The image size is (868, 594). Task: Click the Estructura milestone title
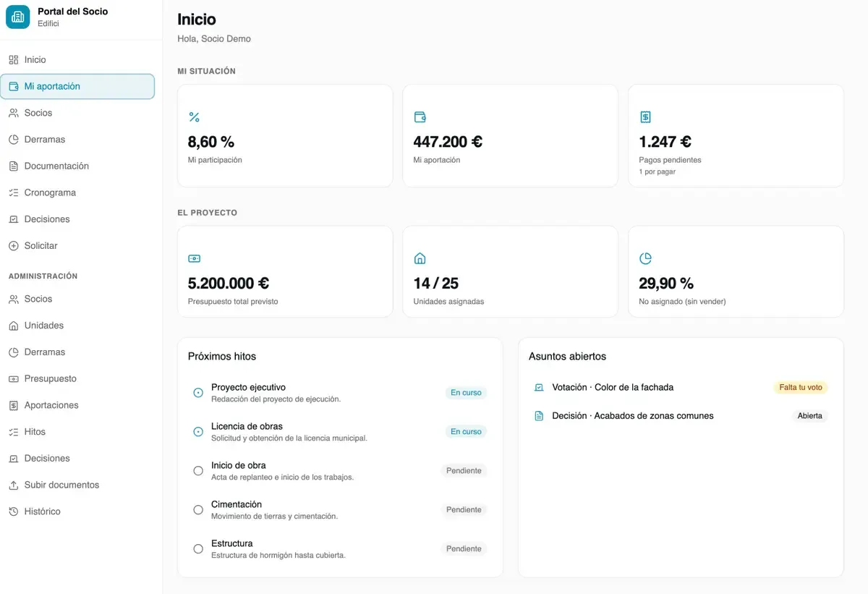tap(232, 543)
